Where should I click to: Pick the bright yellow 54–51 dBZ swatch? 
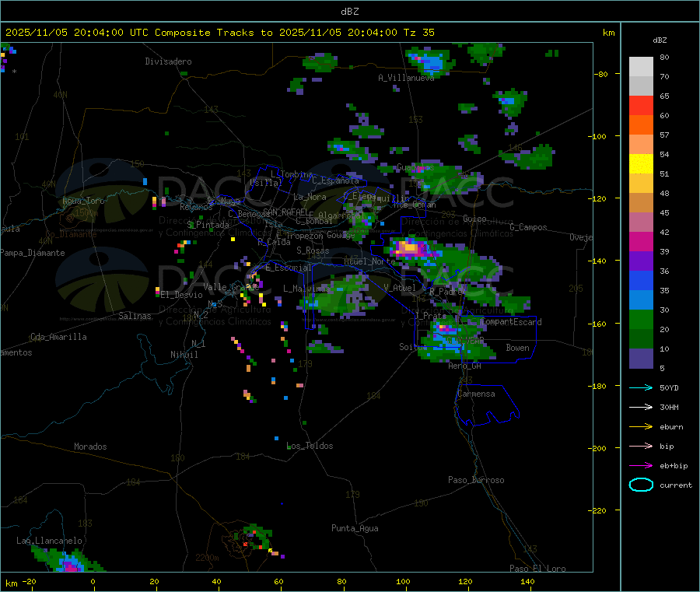(x=641, y=164)
